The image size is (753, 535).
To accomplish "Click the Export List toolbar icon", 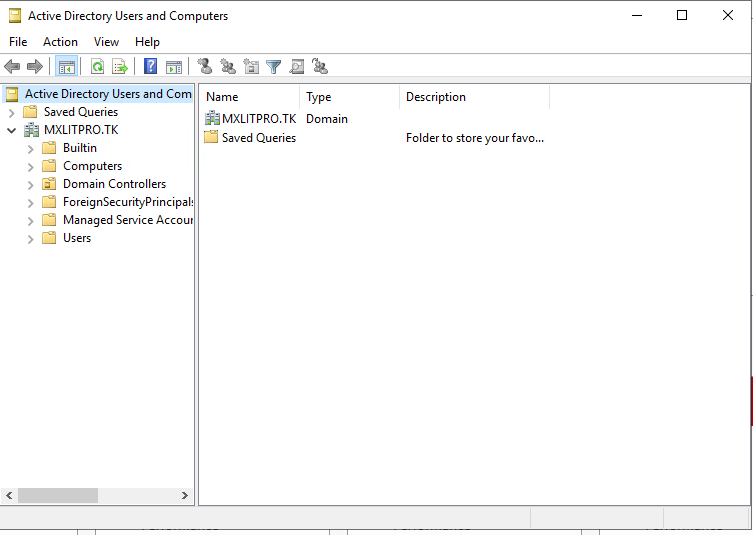I will click(120, 67).
